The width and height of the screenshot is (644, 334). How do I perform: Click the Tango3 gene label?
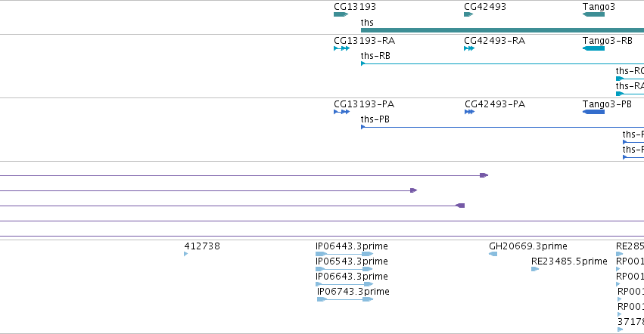click(x=599, y=7)
